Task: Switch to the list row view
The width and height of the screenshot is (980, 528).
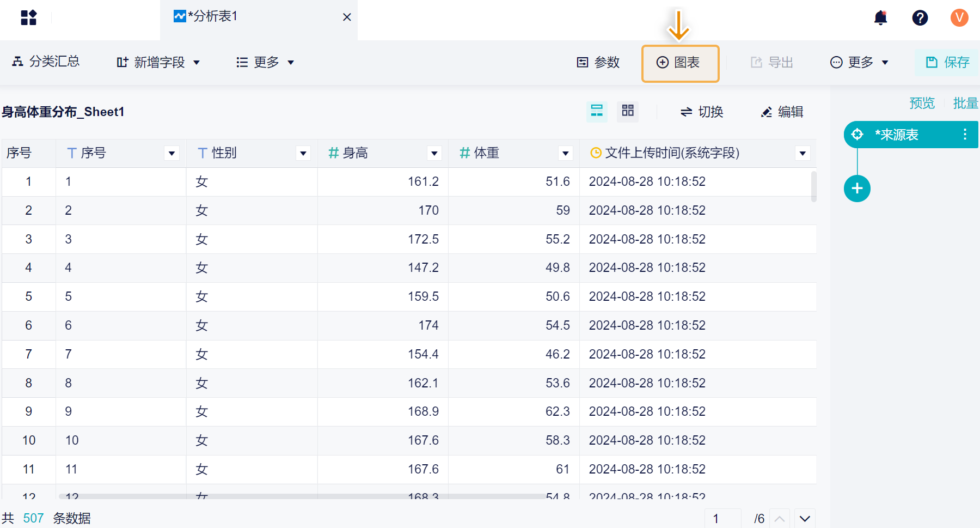Action: (597, 111)
